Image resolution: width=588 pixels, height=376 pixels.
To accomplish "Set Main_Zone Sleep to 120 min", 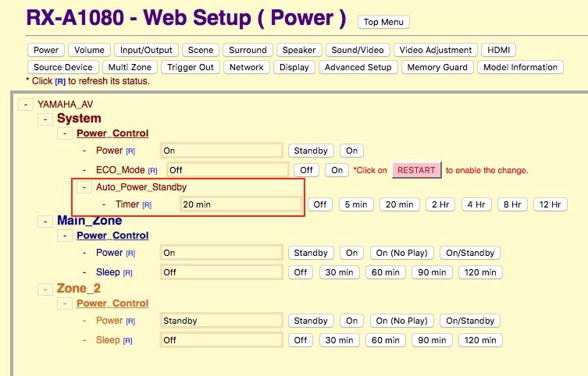I will click(x=480, y=272).
